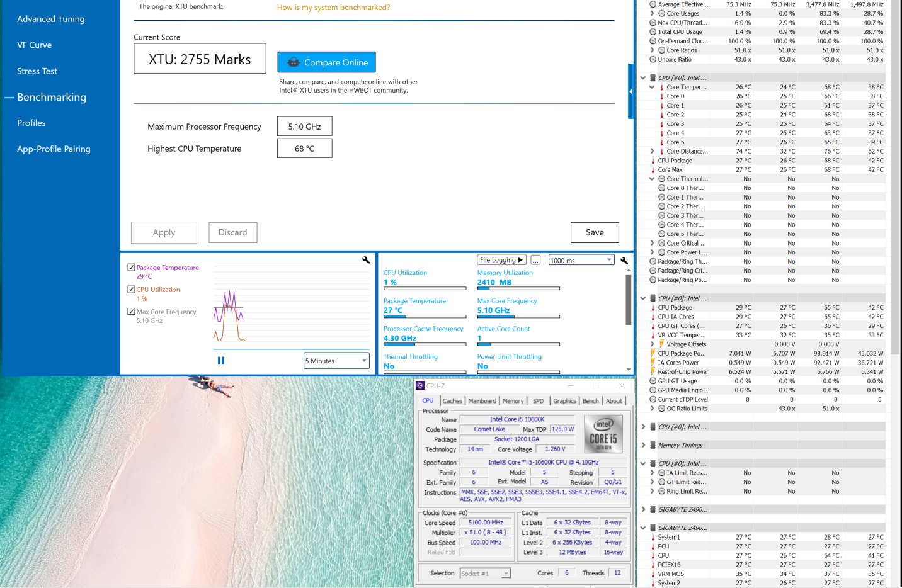Click the IA Cores Power lightning icon
902x588 pixels.
[x=653, y=363]
